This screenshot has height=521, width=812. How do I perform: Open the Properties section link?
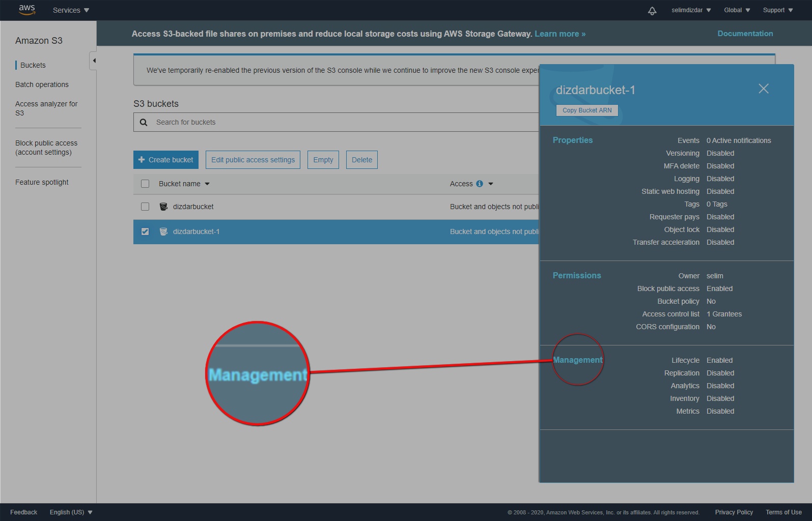573,140
